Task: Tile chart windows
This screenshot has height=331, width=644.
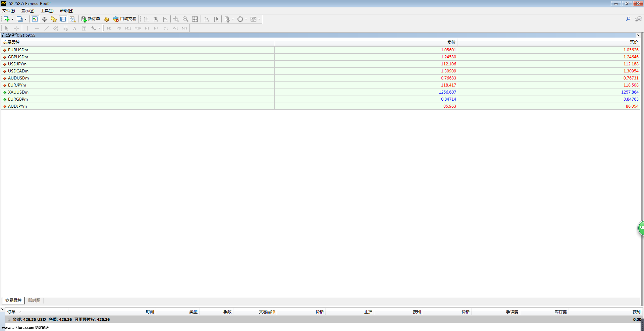Action: [195, 19]
